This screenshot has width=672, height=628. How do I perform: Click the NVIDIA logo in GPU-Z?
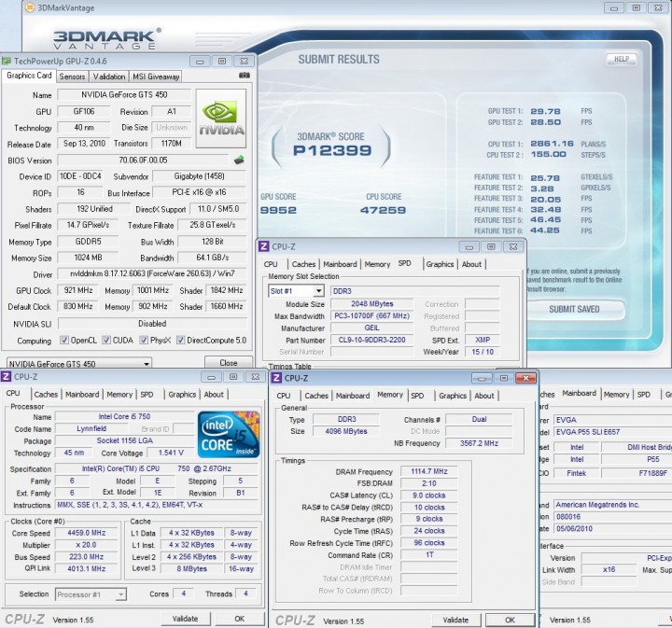[221, 119]
